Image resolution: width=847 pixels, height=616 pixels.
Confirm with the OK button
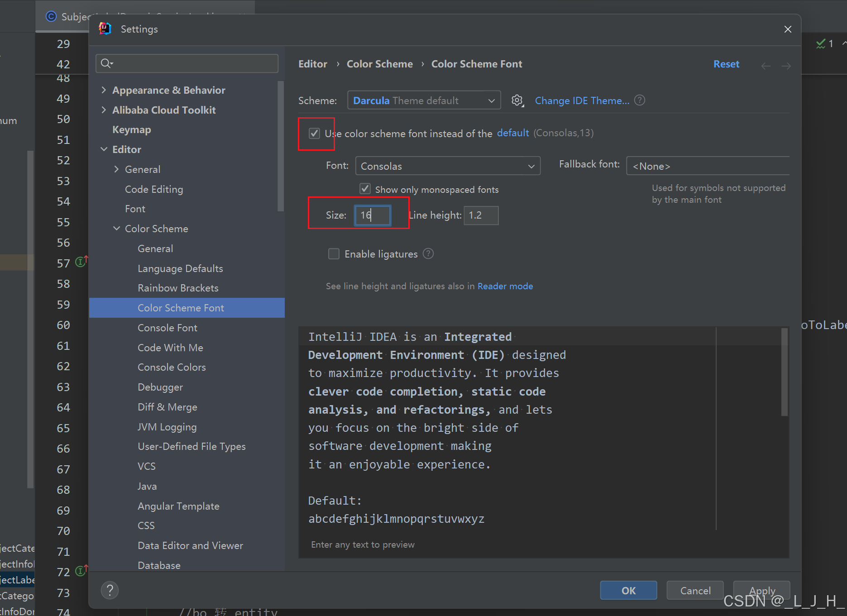pos(628,590)
